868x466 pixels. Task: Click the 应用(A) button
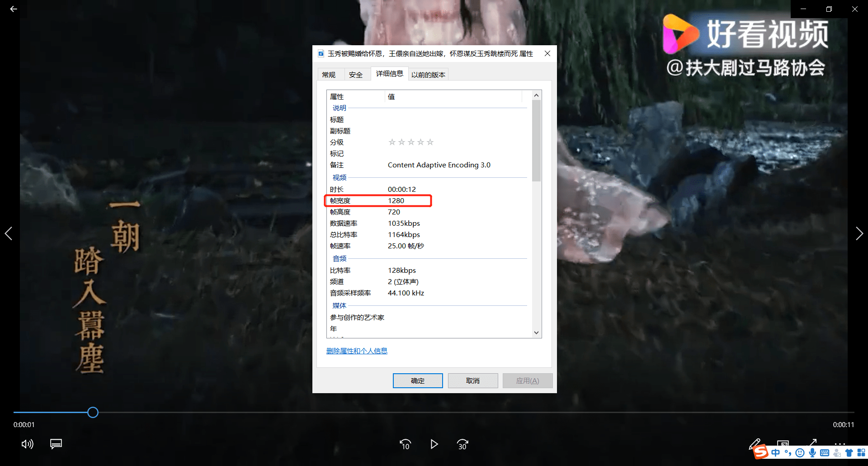(x=528, y=380)
